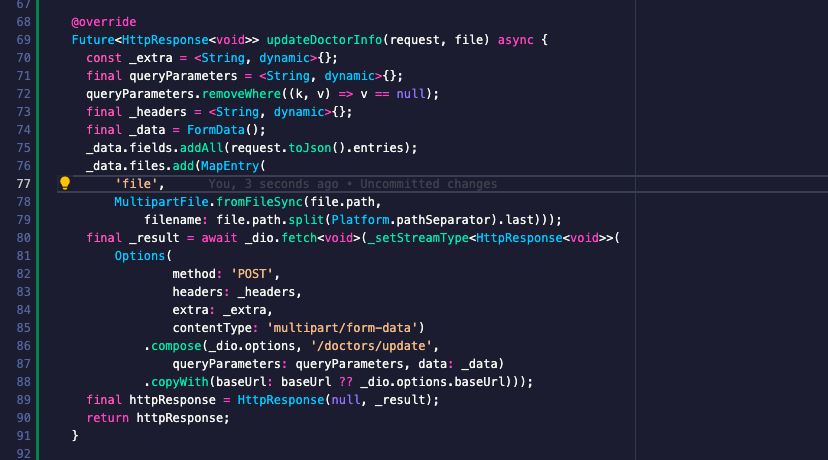Click line number 77 in the gutter
This screenshot has width=828, height=460.
pos(23,184)
